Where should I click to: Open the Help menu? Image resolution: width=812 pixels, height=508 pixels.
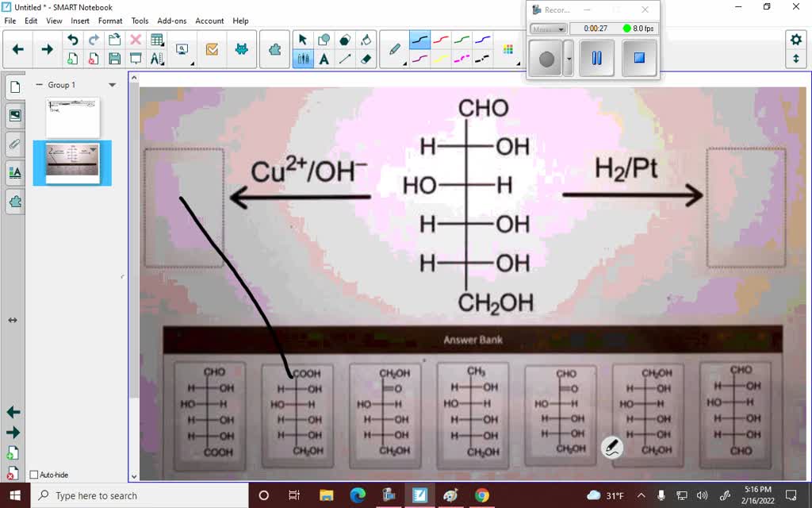tap(240, 21)
